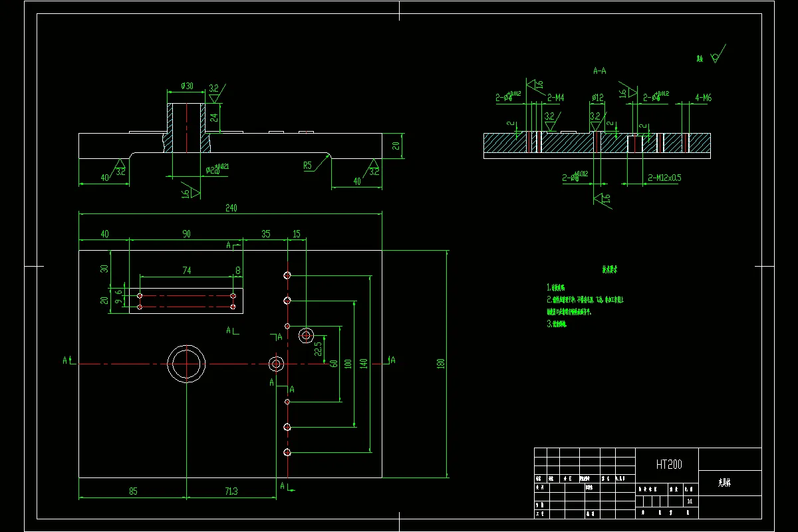Viewport: 798px width, 532px height.
Task: Select the R5 fillet radius label
Action: click(307, 164)
